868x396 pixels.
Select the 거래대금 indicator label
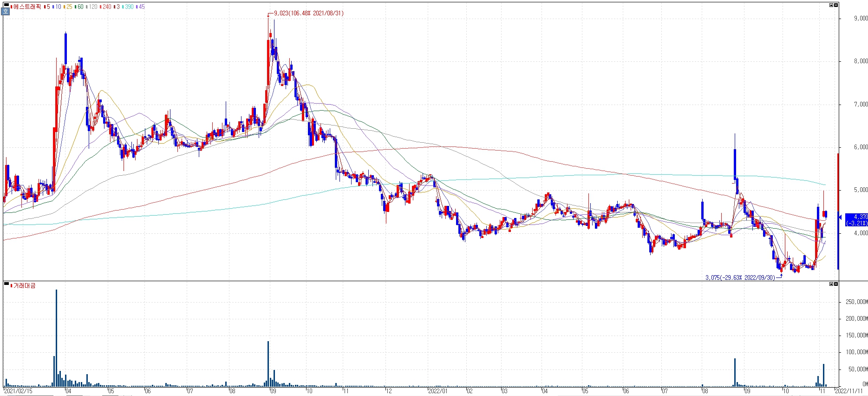pos(23,285)
